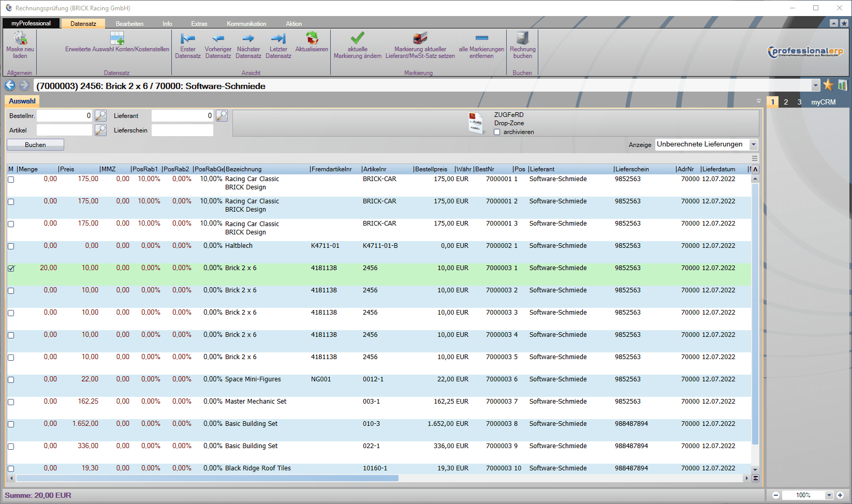Open Kommunikation ribbon tab
Image resolution: width=852 pixels, height=504 pixels.
[246, 24]
